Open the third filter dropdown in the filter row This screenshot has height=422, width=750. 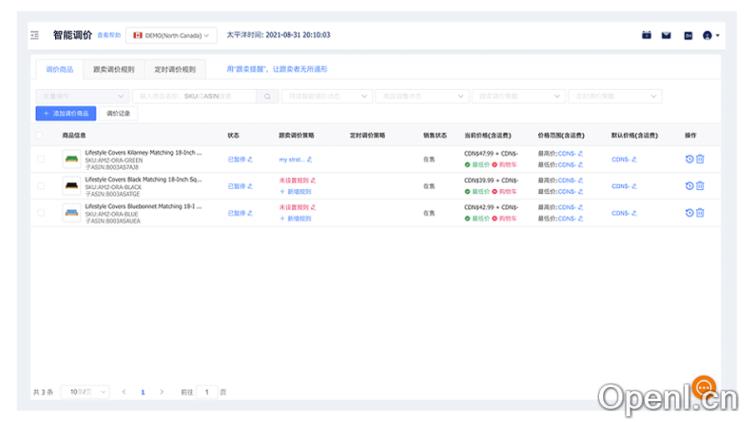click(x=422, y=96)
